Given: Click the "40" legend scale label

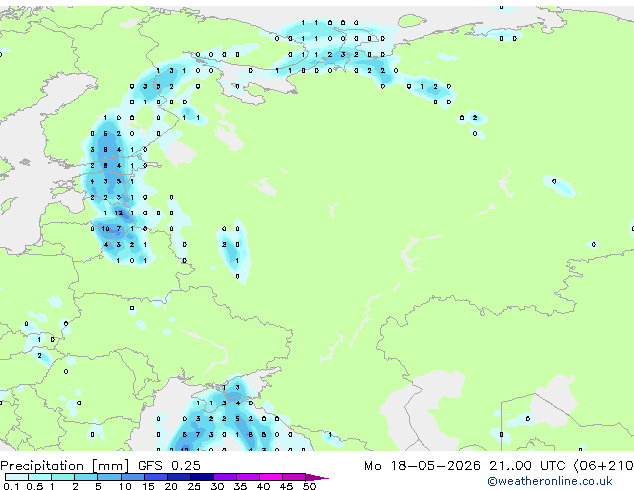Looking at the screenshot, I should pos(263,486).
